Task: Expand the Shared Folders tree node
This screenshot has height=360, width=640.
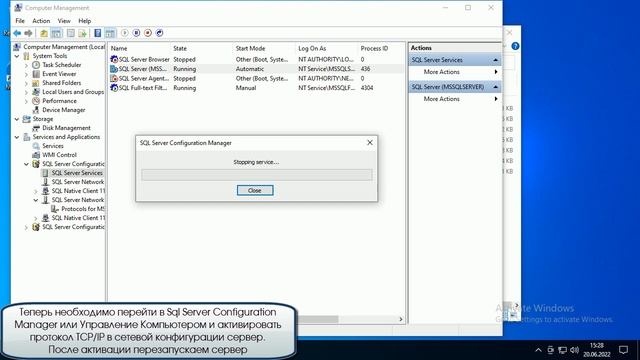Action: [26, 83]
